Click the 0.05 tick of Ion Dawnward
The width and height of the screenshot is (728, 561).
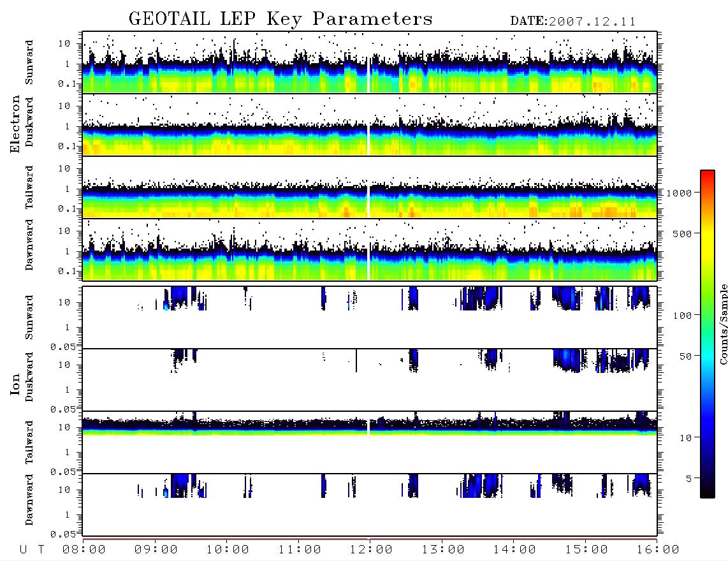pyautogui.click(x=62, y=534)
